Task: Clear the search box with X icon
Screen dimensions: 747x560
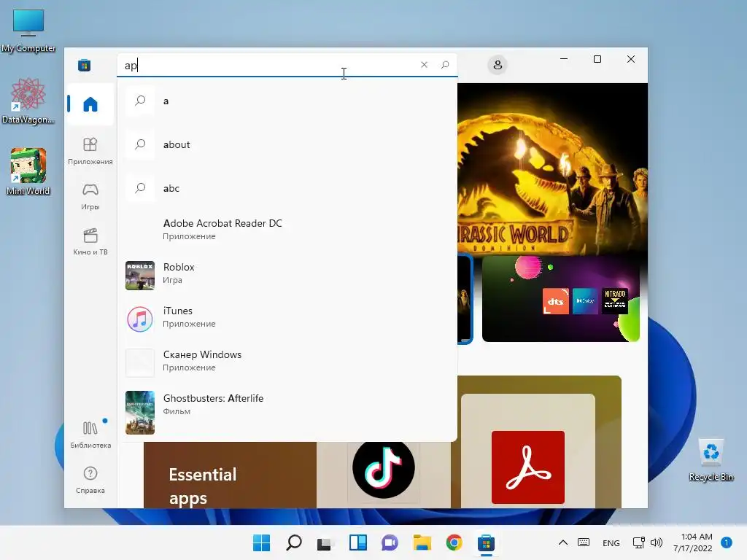Action: pyautogui.click(x=424, y=65)
